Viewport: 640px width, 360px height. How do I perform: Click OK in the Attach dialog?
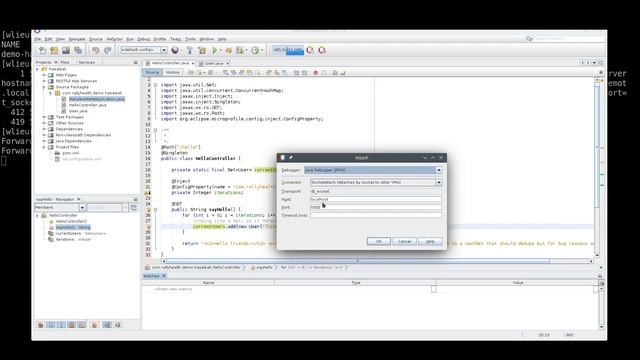(x=378, y=241)
